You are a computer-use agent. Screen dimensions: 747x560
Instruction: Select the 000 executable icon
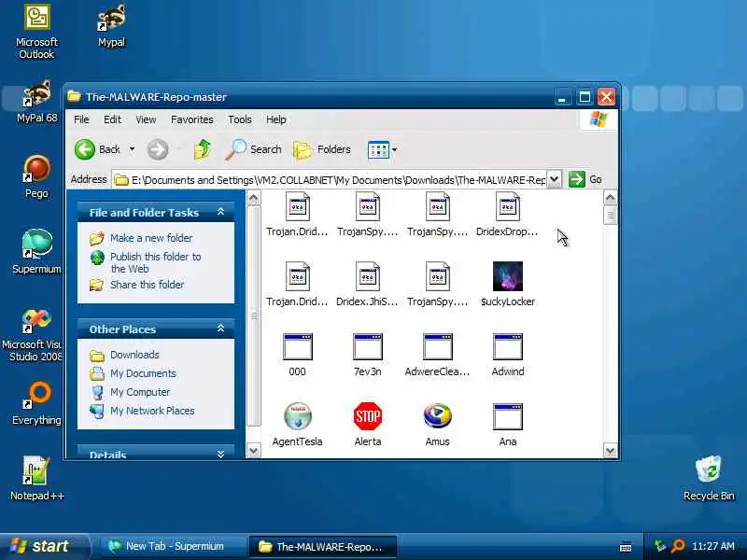298,346
